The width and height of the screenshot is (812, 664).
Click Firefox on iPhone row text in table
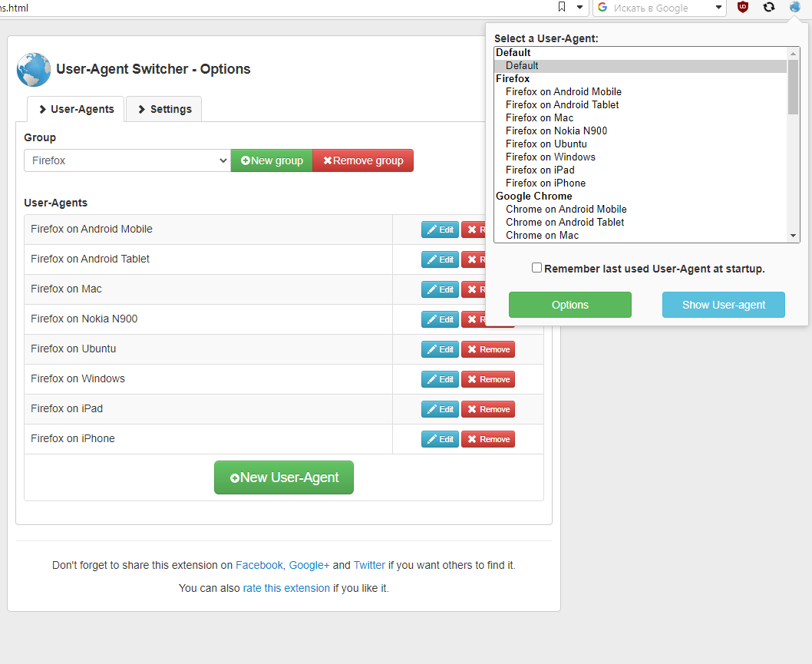(73, 438)
